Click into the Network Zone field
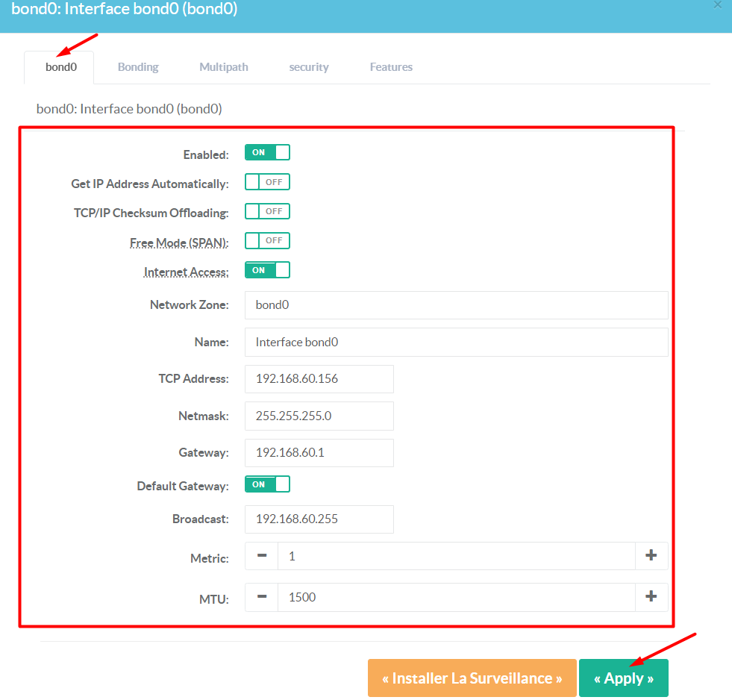 point(456,305)
